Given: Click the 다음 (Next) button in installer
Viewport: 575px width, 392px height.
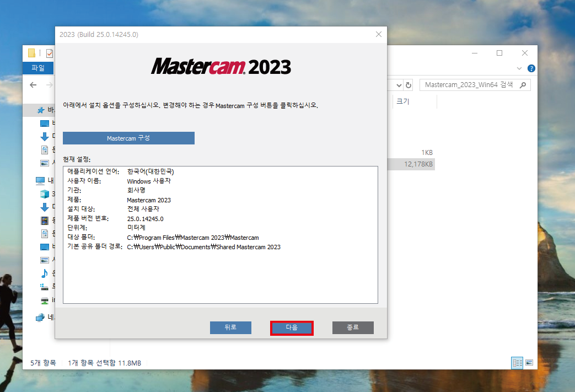Looking at the screenshot, I should [292, 328].
